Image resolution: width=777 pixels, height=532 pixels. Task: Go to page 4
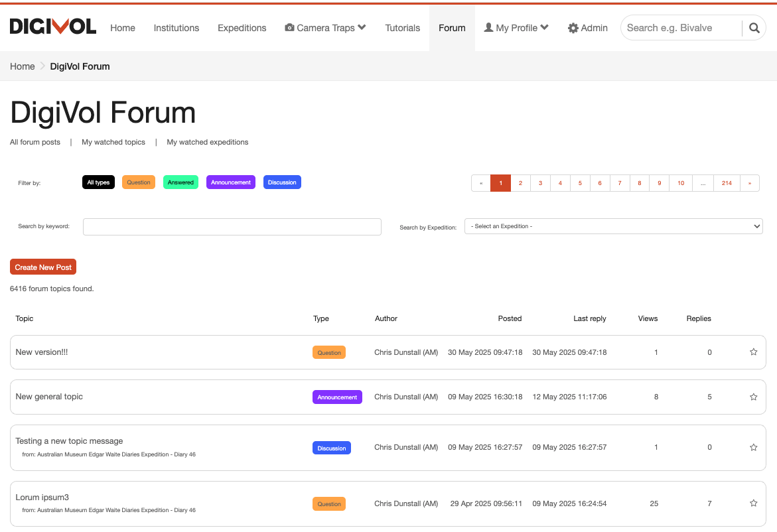[x=561, y=183]
